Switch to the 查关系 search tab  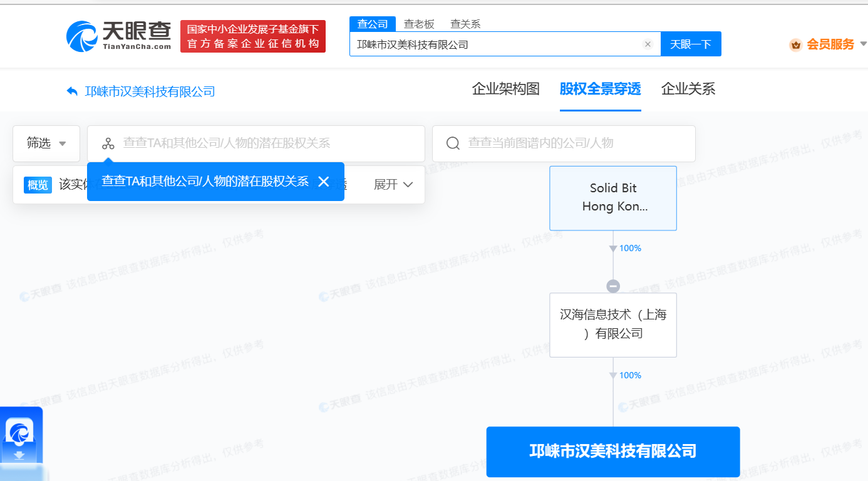[465, 24]
